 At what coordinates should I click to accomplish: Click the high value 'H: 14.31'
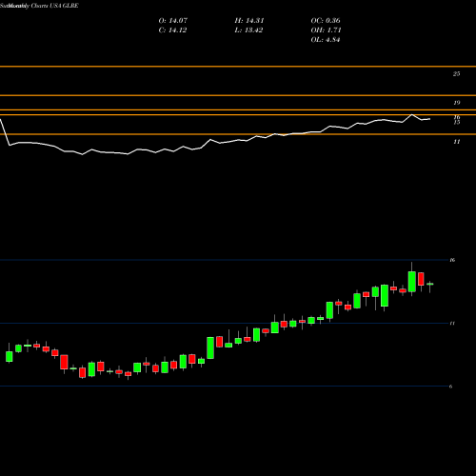click(249, 21)
